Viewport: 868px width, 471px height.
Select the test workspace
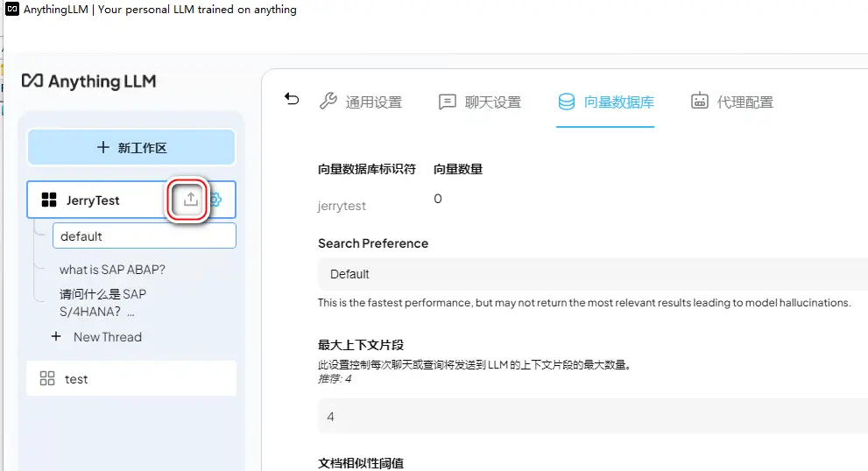131,378
